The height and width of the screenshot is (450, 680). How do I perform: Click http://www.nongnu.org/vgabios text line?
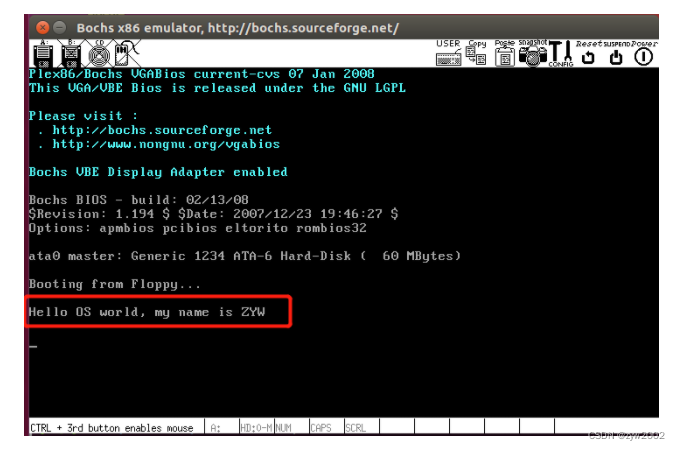point(166,144)
